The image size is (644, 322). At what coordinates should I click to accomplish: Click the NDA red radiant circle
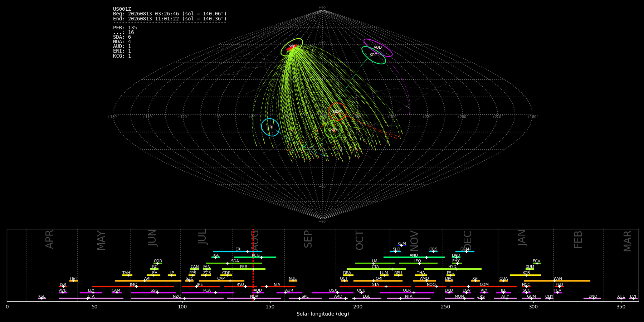pos(337,112)
